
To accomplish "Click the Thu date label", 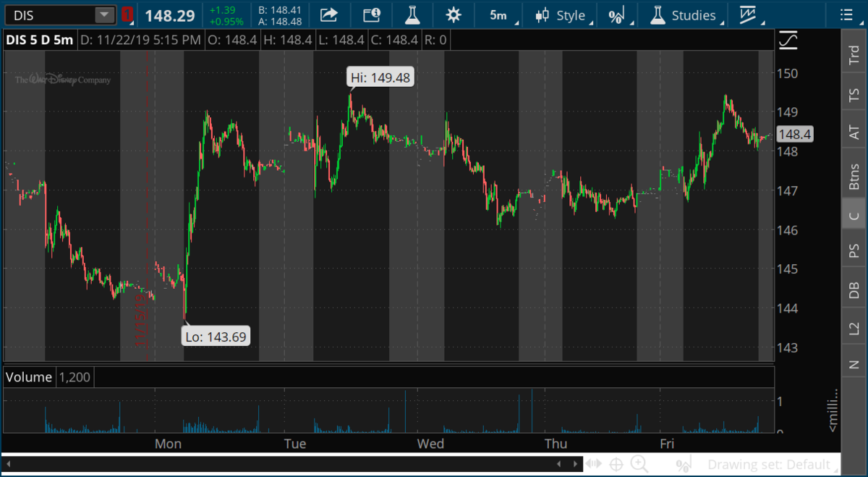I will tap(556, 444).
